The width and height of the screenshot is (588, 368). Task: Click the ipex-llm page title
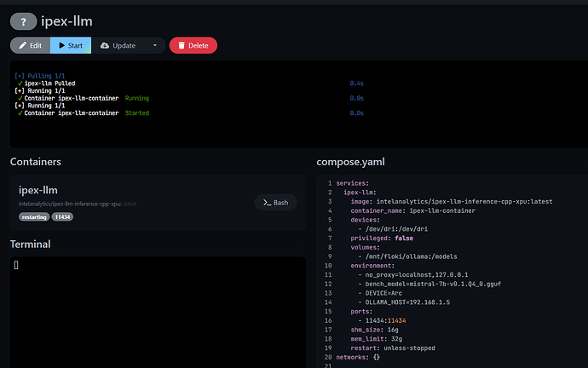[66, 21]
